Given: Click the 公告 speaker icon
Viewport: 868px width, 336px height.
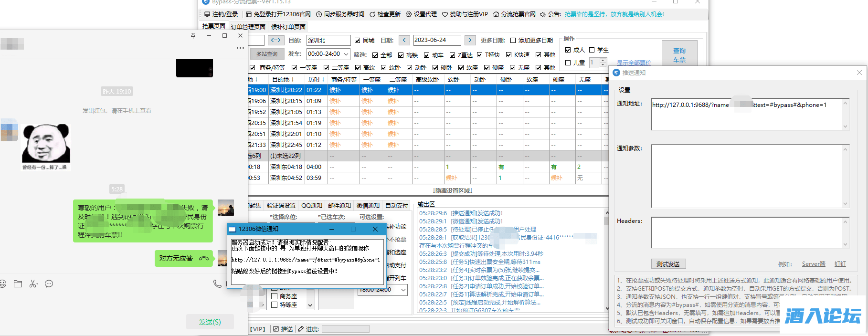Looking at the screenshot, I should 543,14.
